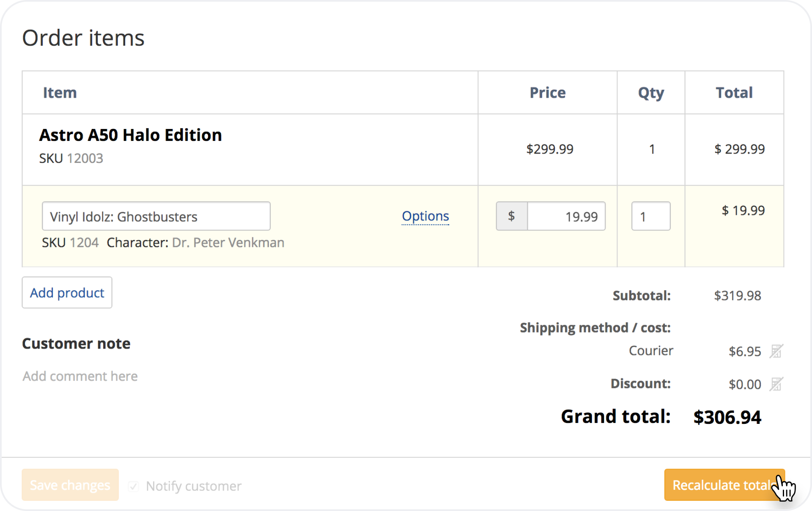This screenshot has width=812, height=511.
Task: Select the Astro A50 Halo Edition item
Action: 130,135
